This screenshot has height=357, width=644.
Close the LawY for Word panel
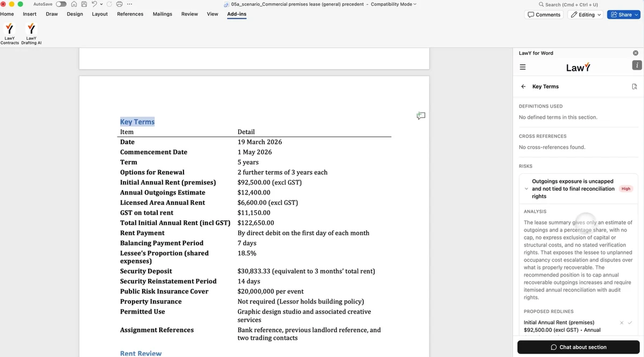pos(635,53)
